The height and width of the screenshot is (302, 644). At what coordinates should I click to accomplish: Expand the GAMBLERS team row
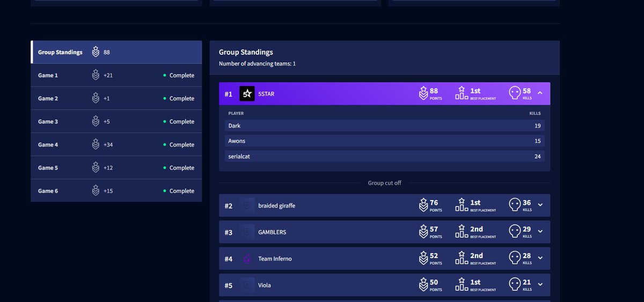coord(540,231)
